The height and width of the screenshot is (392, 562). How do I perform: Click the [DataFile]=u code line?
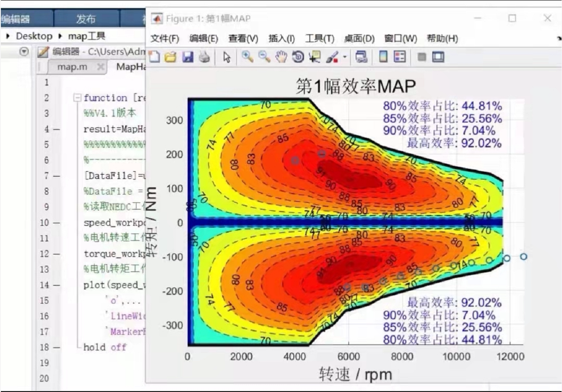114,176
